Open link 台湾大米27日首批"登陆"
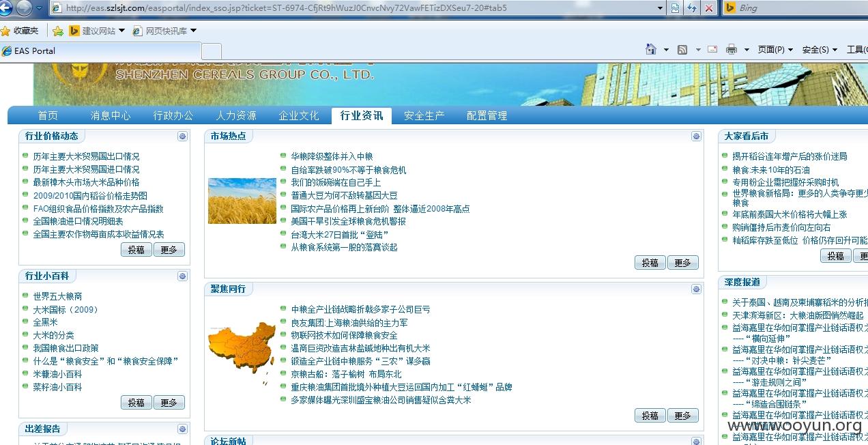The image size is (868, 445). pos(340,234)
